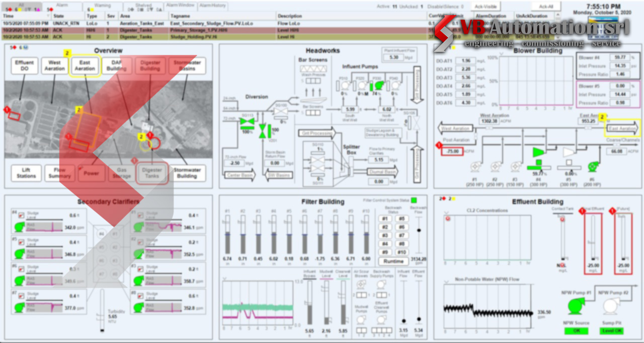The image size is (644, 343).
Task: Select green blower #6 (200 HP) icon
Action: pyautogui.click(x=593, y=166)
